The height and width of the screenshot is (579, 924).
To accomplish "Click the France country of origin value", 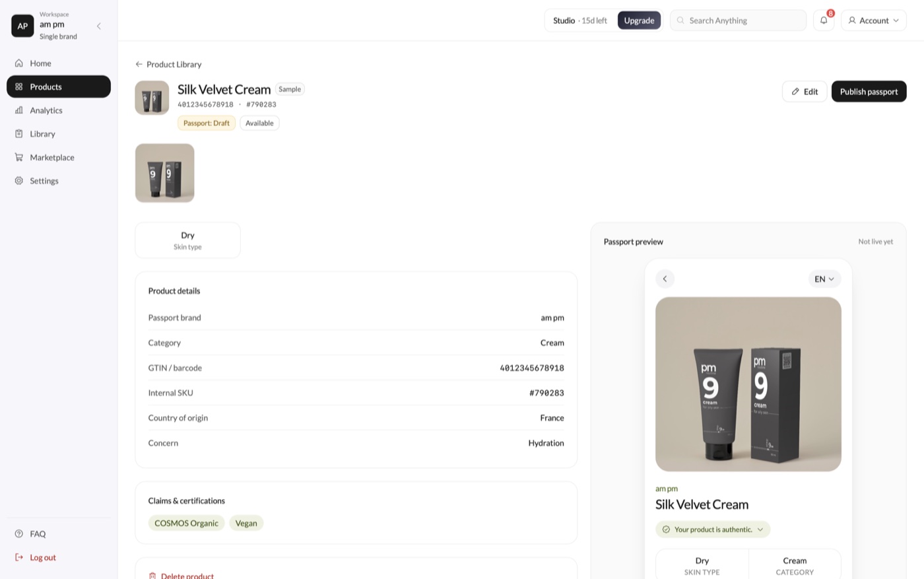I will 552,418.
